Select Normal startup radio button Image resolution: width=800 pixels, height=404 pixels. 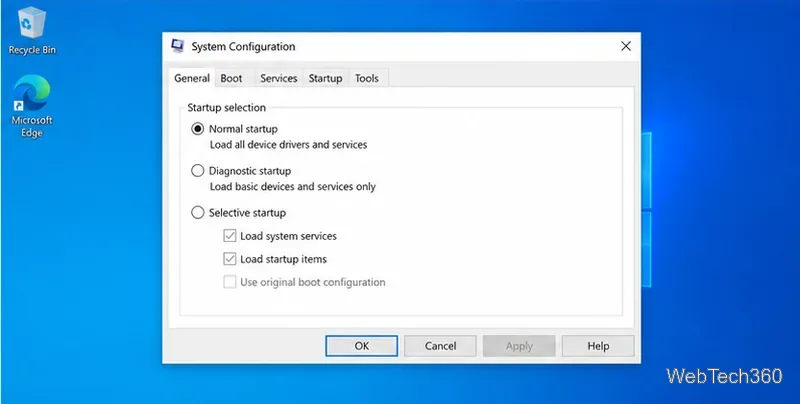tap(197, 129)
